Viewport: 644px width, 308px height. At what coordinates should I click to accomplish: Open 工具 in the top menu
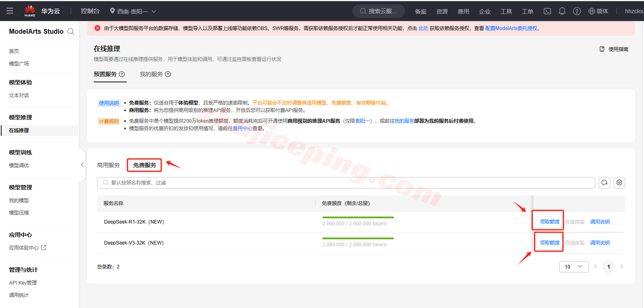pos(506,11)
